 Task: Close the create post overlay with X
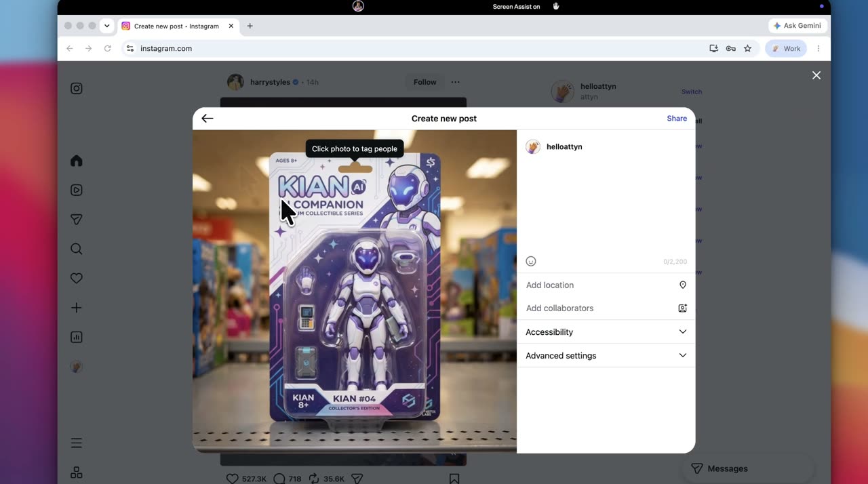point(816,75)
